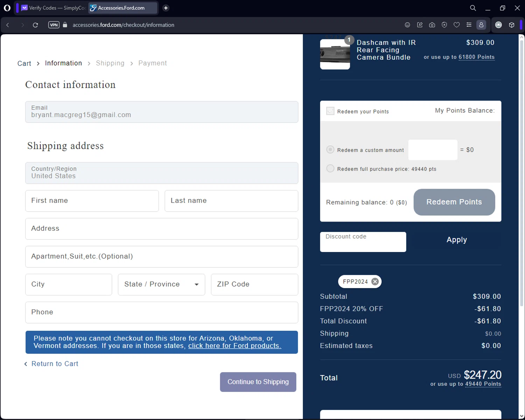Image resolution: width=525 pixels, height=420 pixels.
Task: Click Return to Cart link
Action: pos(55,364)
